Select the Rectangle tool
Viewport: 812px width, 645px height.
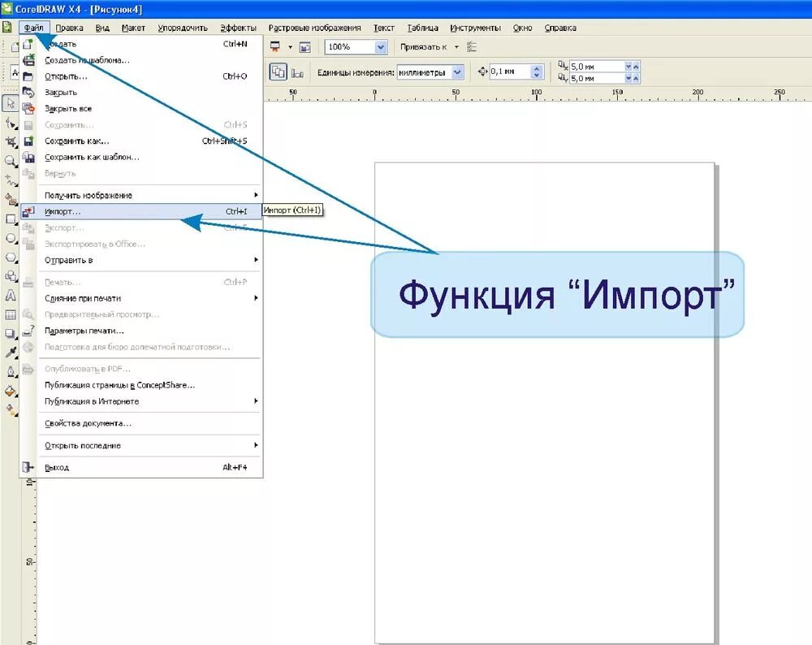[x=11, y=219]
